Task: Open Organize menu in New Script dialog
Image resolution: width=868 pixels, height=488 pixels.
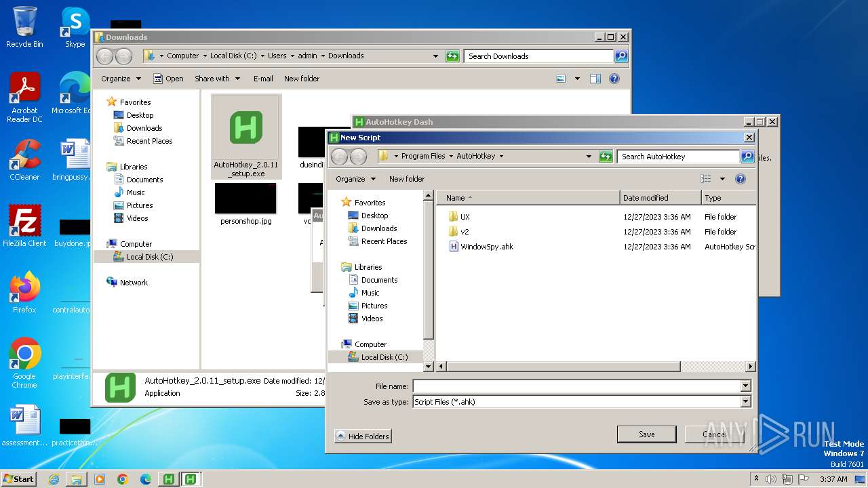Action: (x=355, y=179)
